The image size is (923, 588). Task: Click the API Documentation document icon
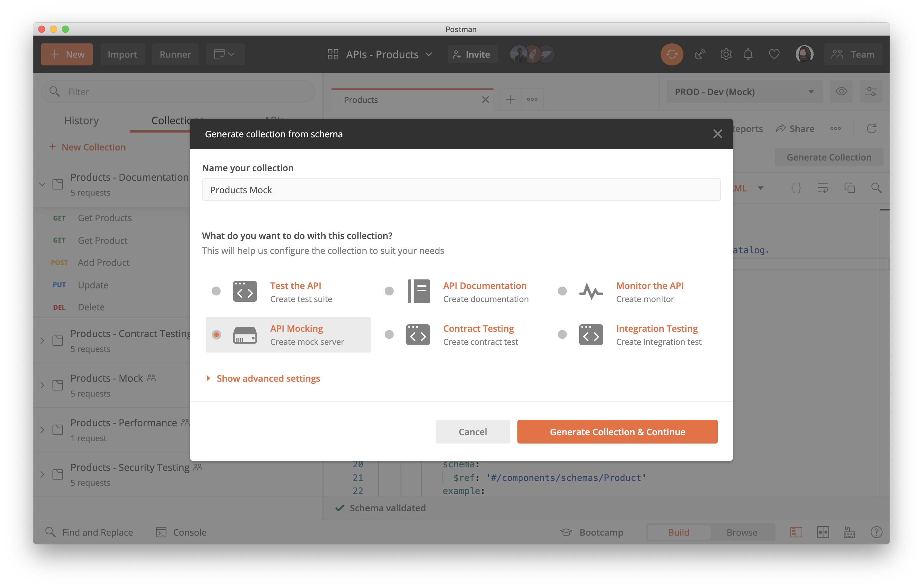click(x=418, y=291)
